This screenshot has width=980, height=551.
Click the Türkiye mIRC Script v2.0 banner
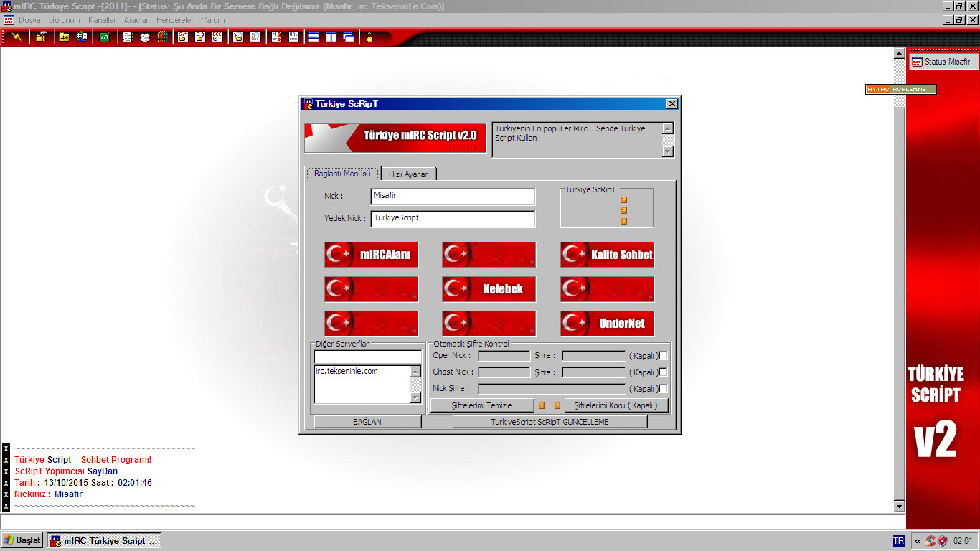(x=395, y=138)
